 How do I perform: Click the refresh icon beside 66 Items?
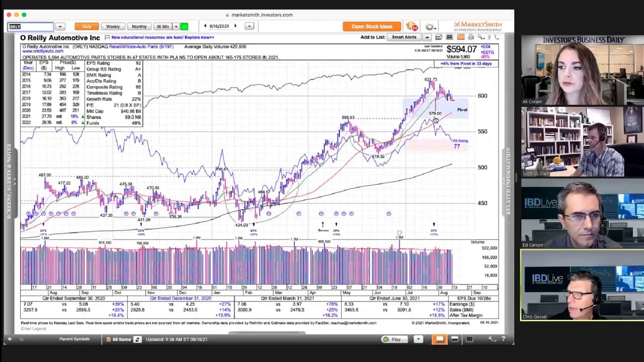137,339
